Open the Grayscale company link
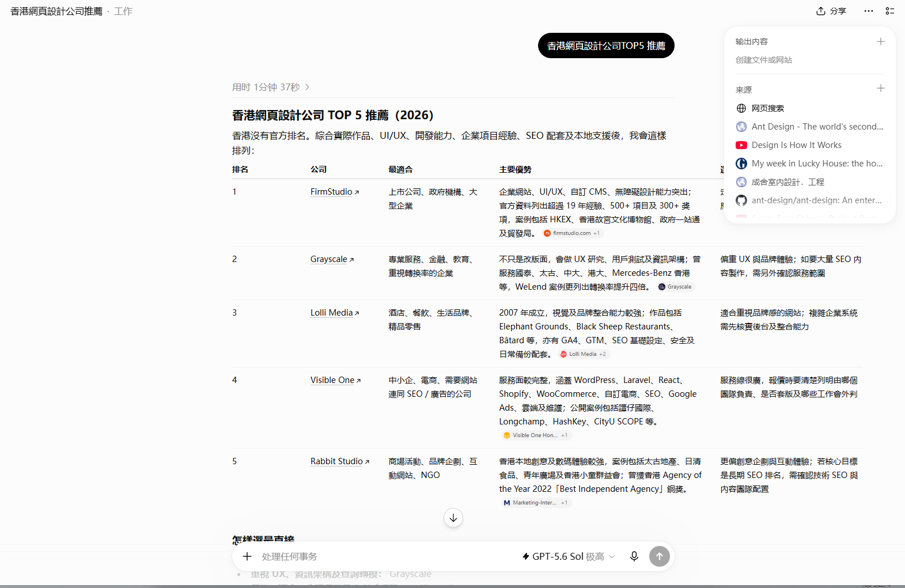 pyautogui.click(x=332, y=259)
